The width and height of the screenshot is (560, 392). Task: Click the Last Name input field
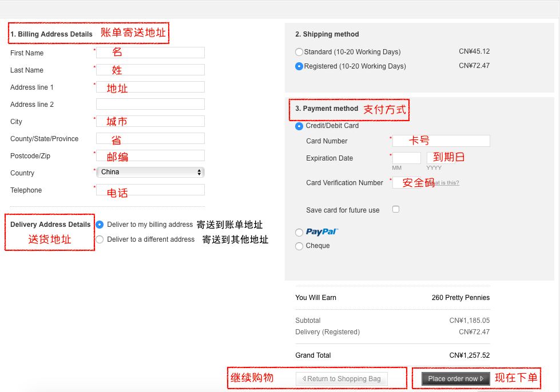(150, 70)
